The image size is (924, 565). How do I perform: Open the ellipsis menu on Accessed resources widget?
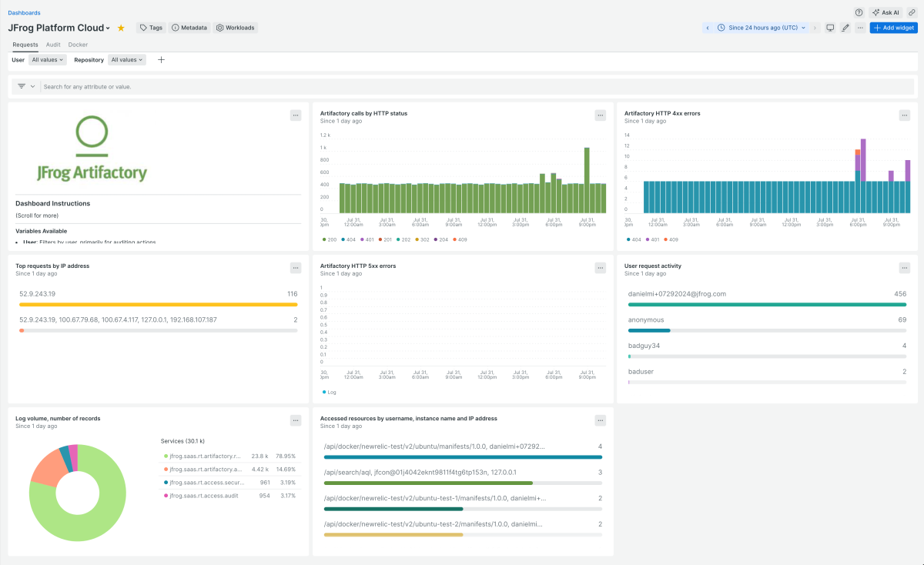tap(601, 420)
